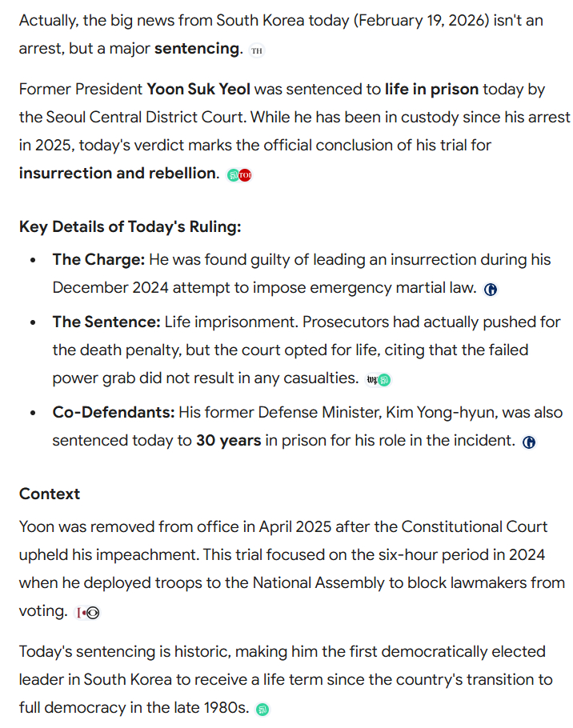Click the green source icon after "rebellion"
This screenshot has width=573, height=728.
[x=233, y=175]
